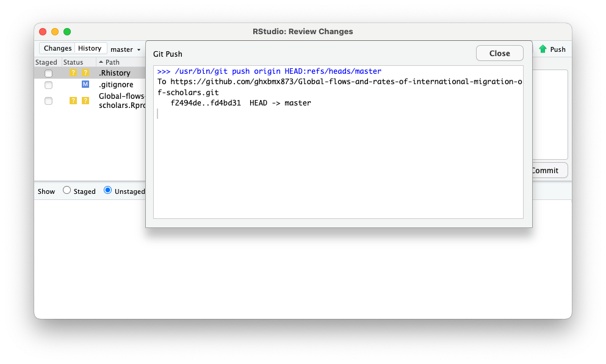
Task: Select the .gitignore file name in the list
Action: click(x=116, y=85)
